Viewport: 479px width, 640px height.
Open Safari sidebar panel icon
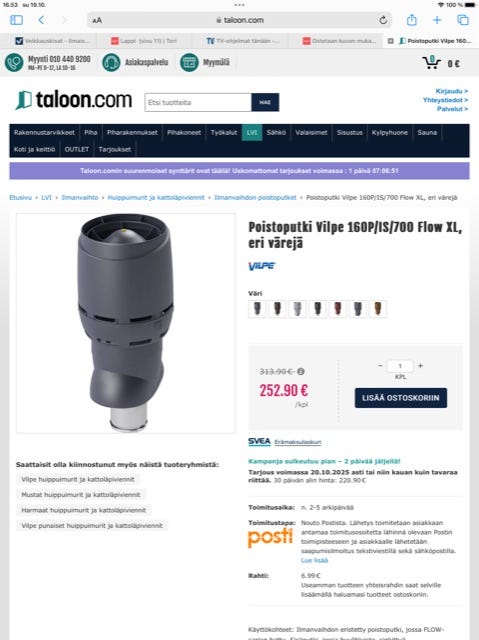(16, 20)
